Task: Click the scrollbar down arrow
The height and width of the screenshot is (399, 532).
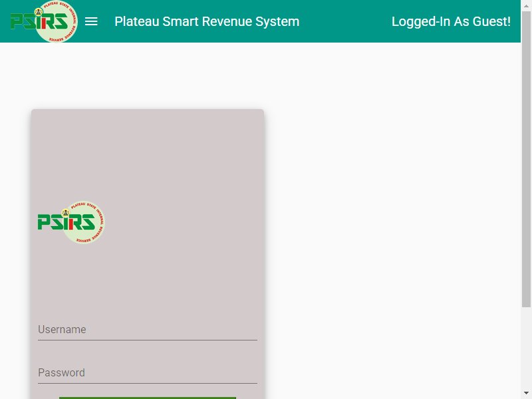Action: click(x=526, y=393)
